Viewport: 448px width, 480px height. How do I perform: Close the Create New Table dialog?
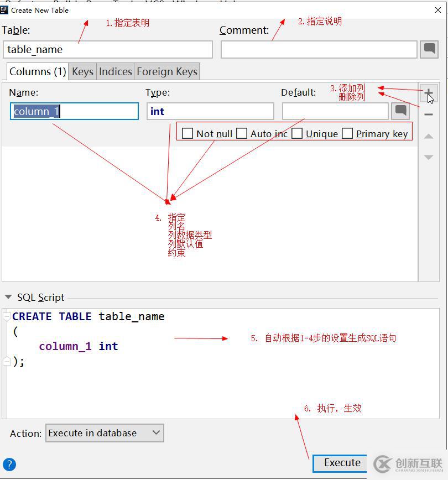[438, 10]
